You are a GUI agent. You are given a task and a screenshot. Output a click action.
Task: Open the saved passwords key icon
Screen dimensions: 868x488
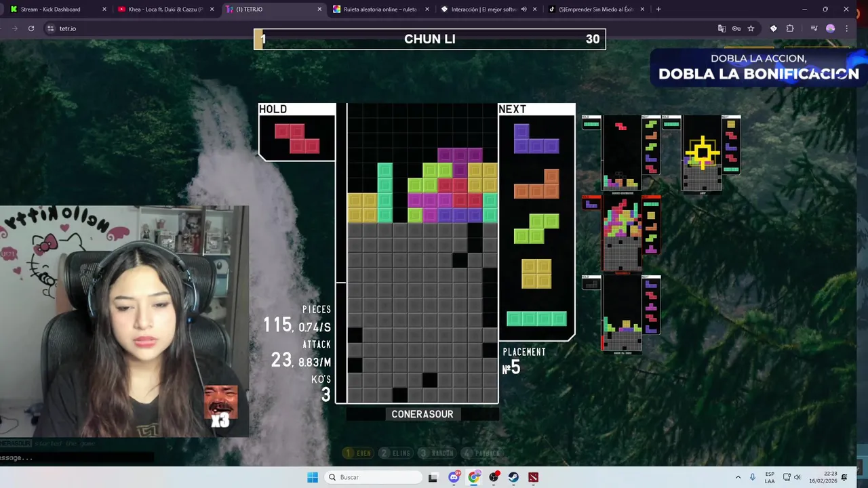[736, 28]
